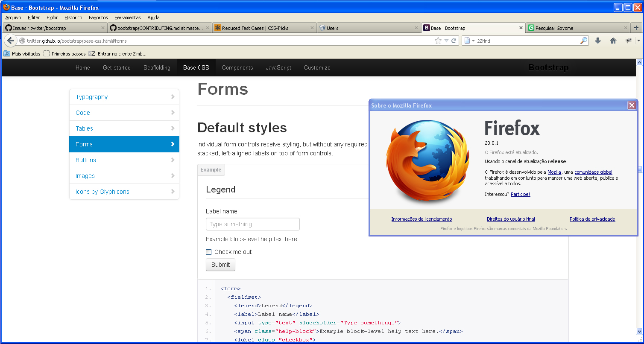Click Home in Bootstrap navbar
The width and height of the screenshot is (644, 344).
[x=83, y=67]
